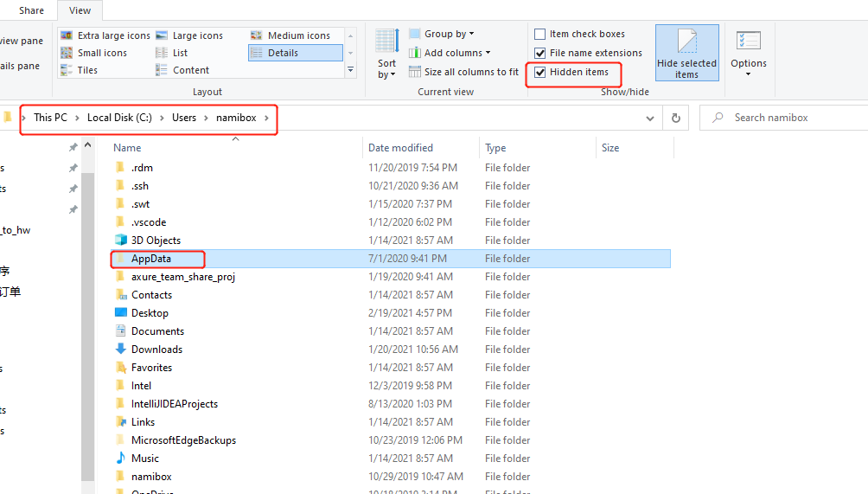868x494 pixels.
Task: Select the Documents folder icon
Action: point(121,330)
